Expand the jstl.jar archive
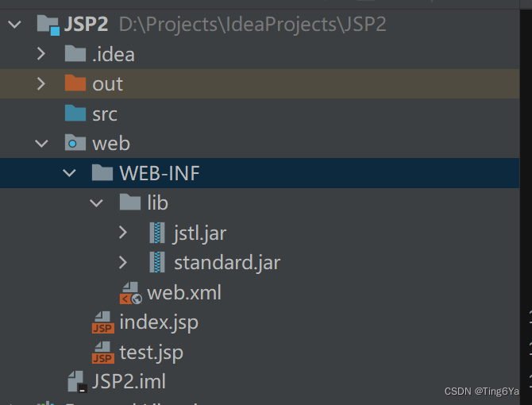Viewport: 532px width, 405px height. [123, 233]
